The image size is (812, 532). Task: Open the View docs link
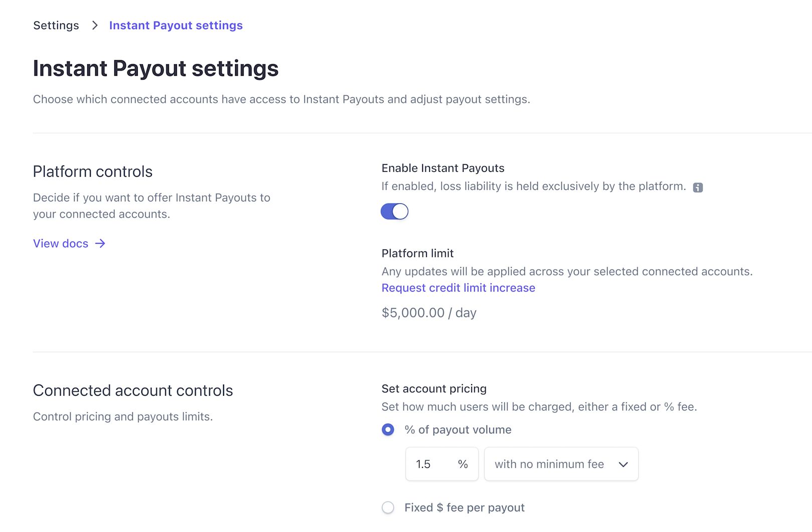pyautogui.click(x=61, y=243)
